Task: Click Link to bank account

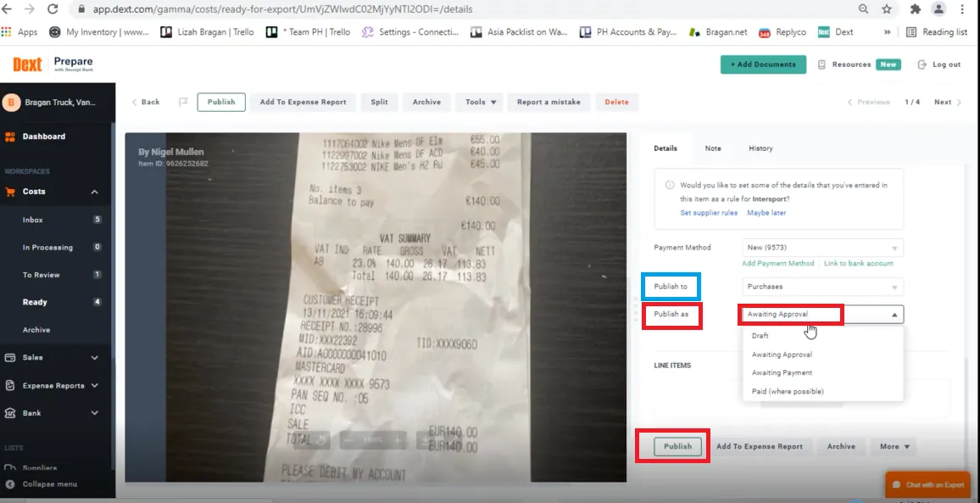Action: [859, 264]
